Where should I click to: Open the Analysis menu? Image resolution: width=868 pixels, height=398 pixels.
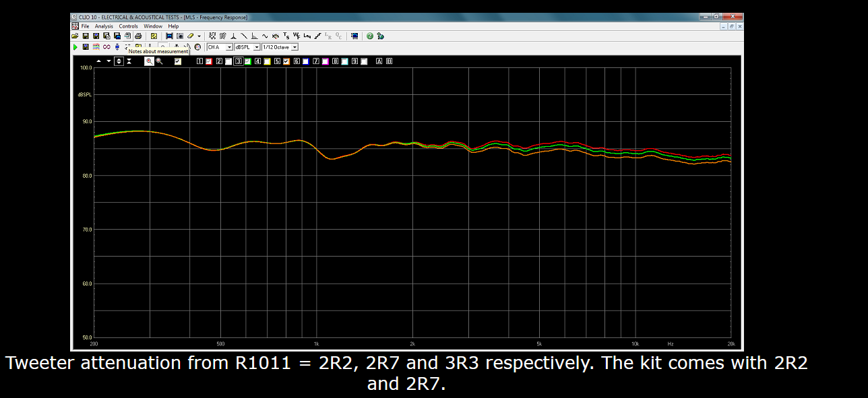(104, 26)
